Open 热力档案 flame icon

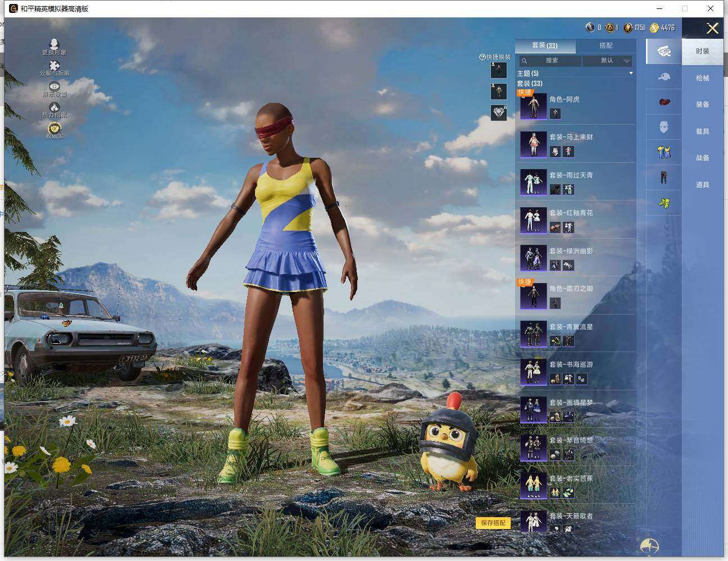click(54, 108)
